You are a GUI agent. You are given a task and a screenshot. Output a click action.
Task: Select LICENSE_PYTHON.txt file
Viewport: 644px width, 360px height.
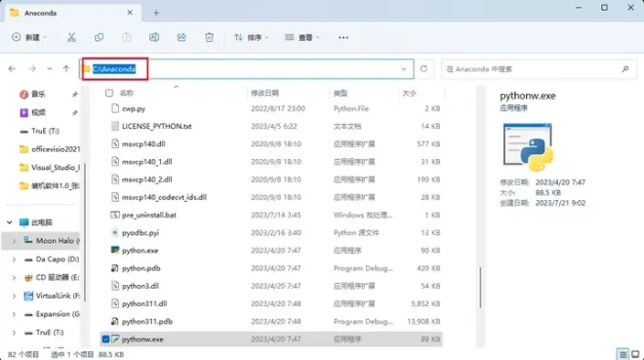(x=271, y=126)
